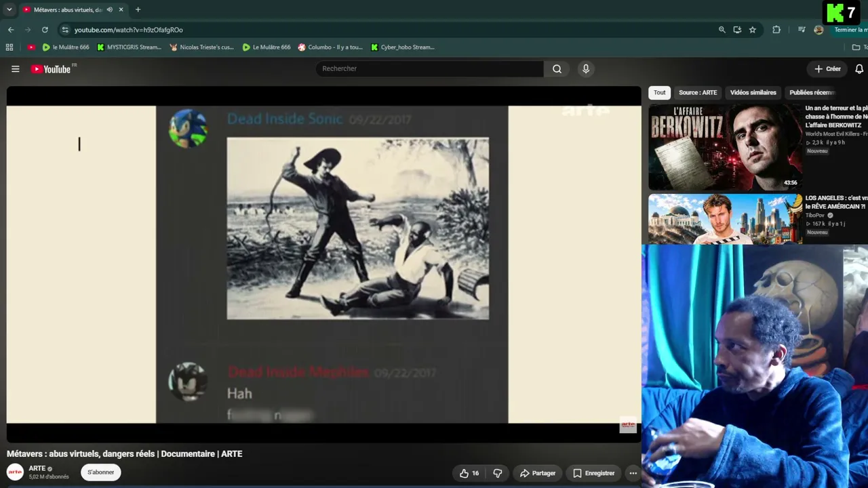Open the Columbo bookmark
This screenshot has height=488, width=868.
coord(330,47)
